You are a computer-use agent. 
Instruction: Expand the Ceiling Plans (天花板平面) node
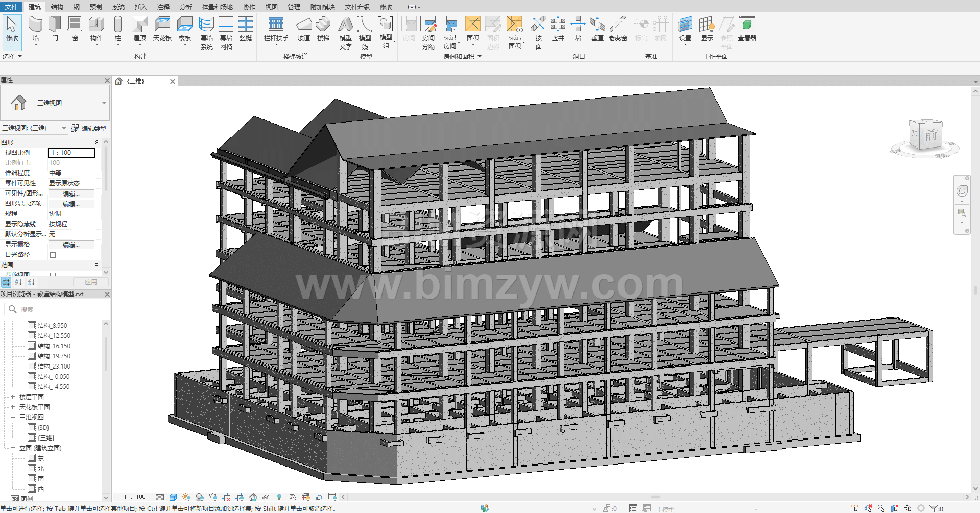tap(13, 407)
